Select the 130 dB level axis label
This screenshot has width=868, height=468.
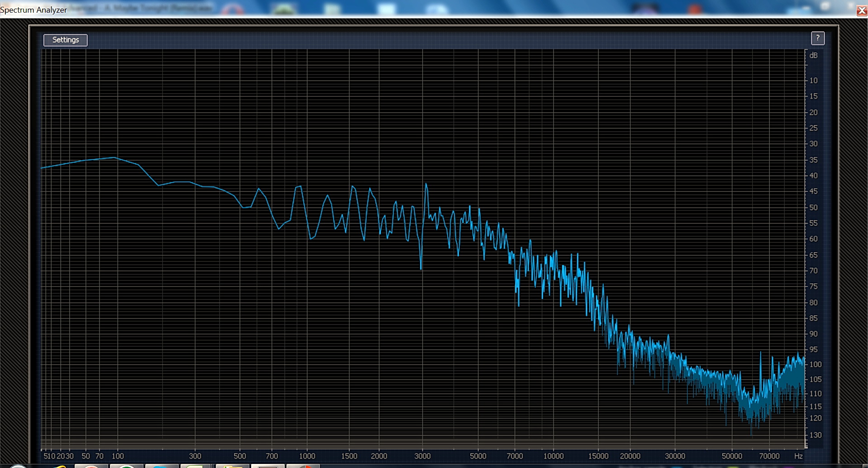point(815,435)
